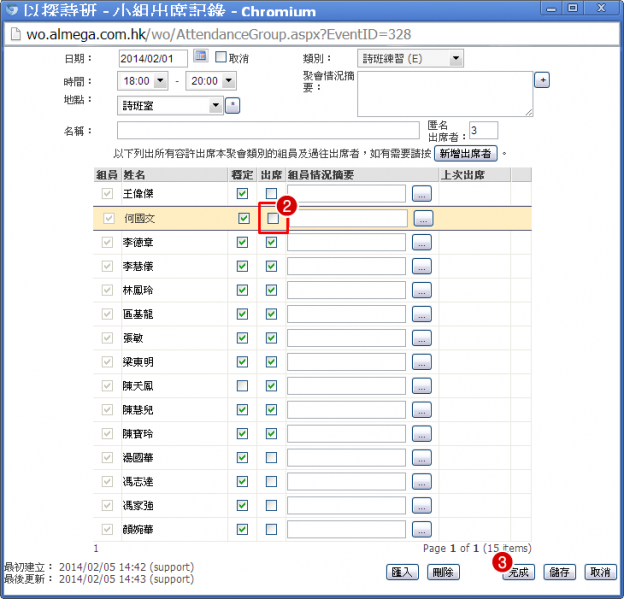Click the summary field in 林鳳玲 row
The width and height of the screenshot is (624, 599).
[346, 290]
